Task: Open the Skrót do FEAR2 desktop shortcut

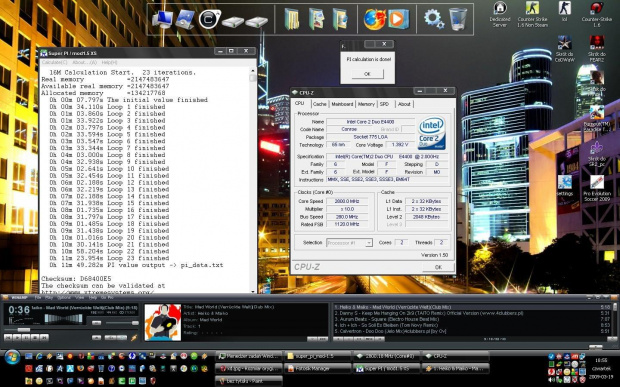Action: (x=597, y=49)
